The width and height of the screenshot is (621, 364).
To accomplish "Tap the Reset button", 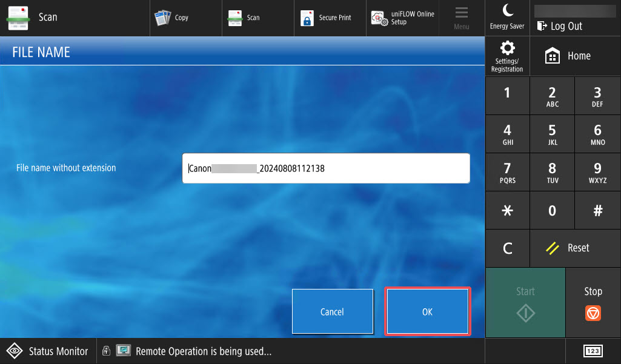I will tap(575, 248).
